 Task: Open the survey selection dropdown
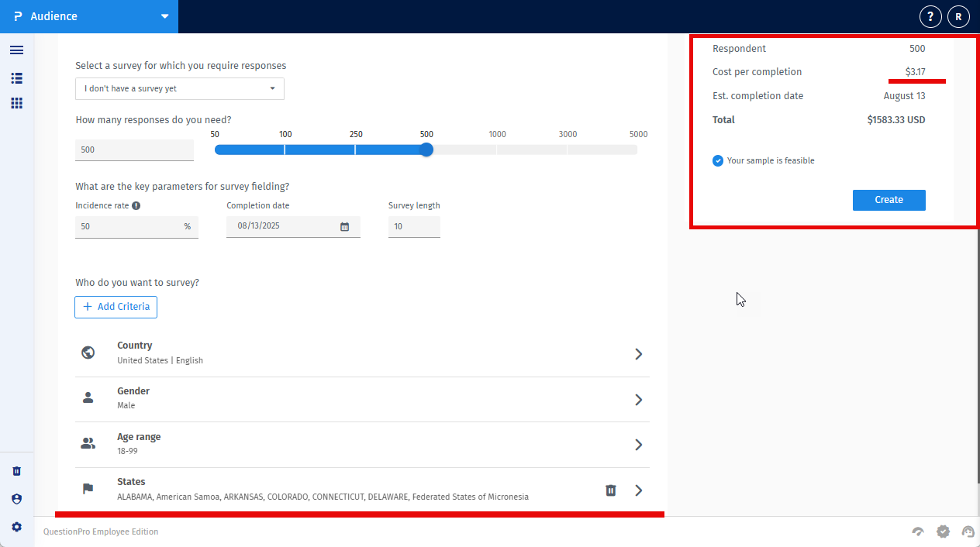point(180,88)
